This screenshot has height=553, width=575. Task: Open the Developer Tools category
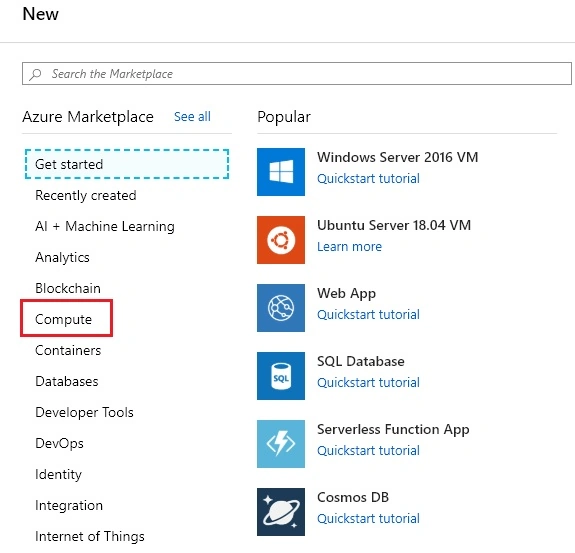84,413
